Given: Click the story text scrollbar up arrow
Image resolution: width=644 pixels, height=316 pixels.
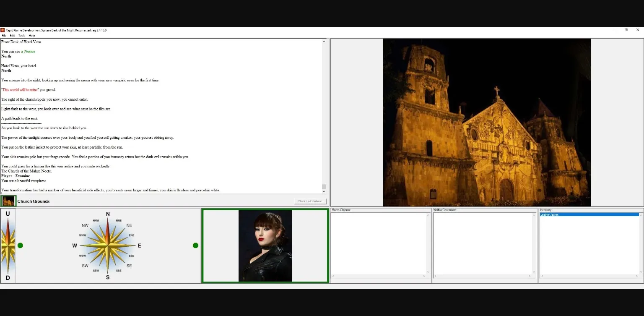Looking at the screenshot, I should [x=324, y=42].
